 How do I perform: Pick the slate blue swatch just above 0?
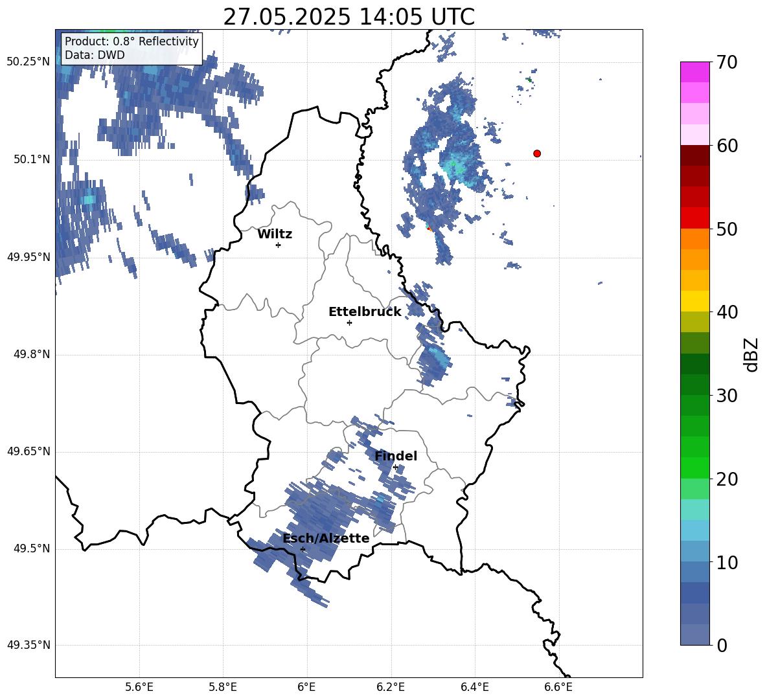pyautogui.click(x=694, y=635)
